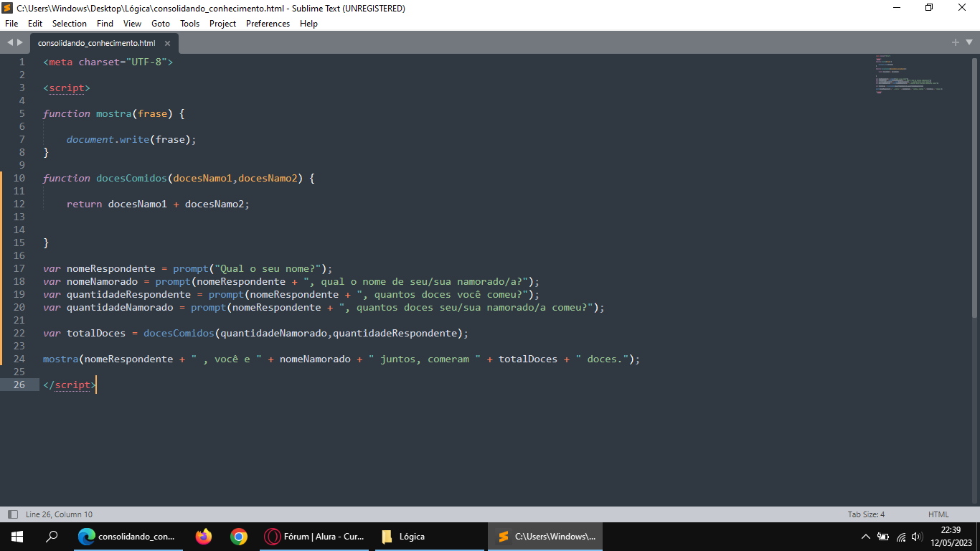980x551 pixels.
Task: Click the vertical scrollbar thumb
Action: tap(974, 187)
